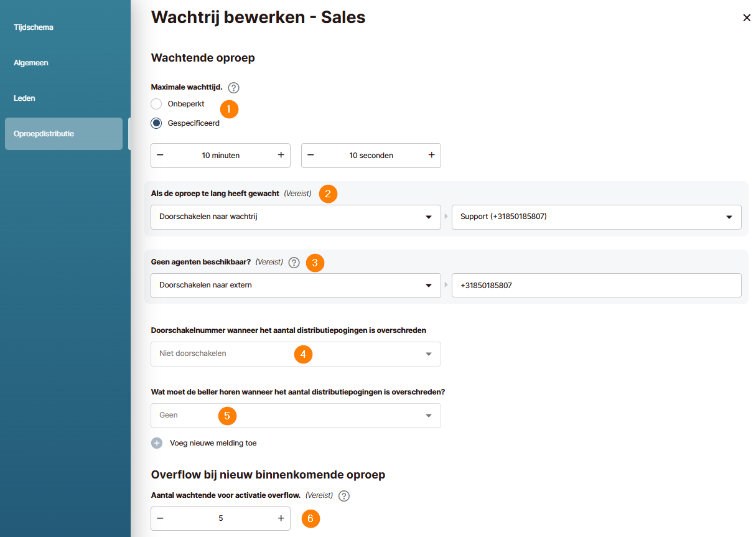Open the Doorschakelen naar extern dropdown
The image size is (756, 537).
coord(296,285)
